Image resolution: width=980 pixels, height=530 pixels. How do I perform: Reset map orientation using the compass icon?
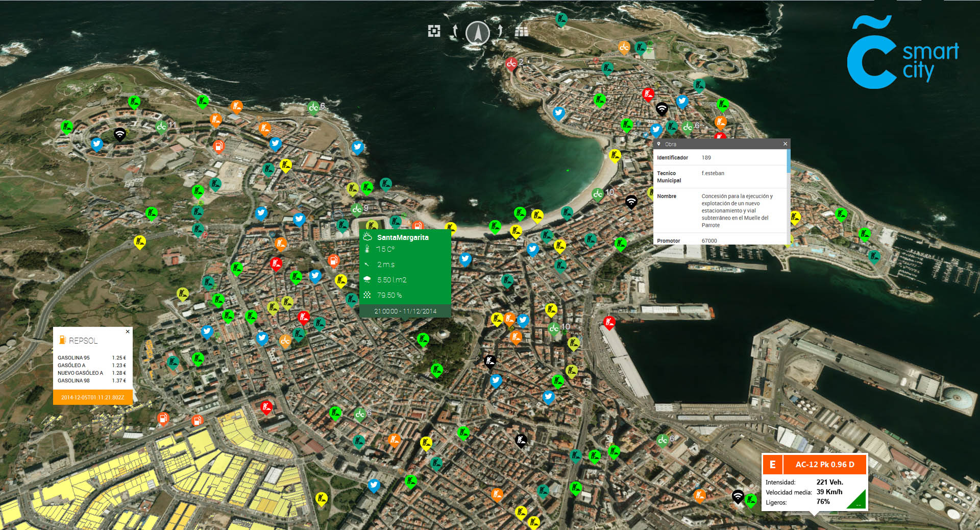477,32
